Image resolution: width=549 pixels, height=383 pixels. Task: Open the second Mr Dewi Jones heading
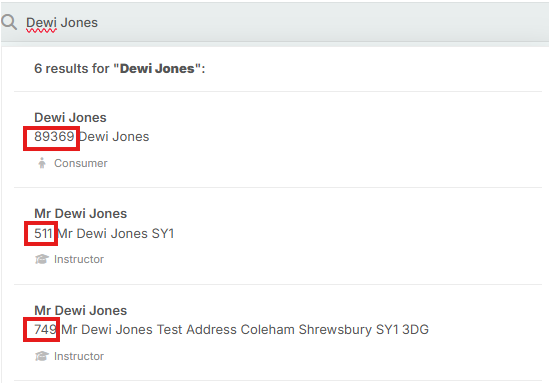coord(81,311)
